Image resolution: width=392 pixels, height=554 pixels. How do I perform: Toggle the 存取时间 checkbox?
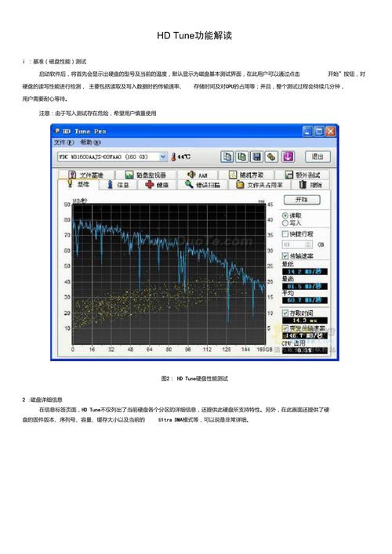285,313
